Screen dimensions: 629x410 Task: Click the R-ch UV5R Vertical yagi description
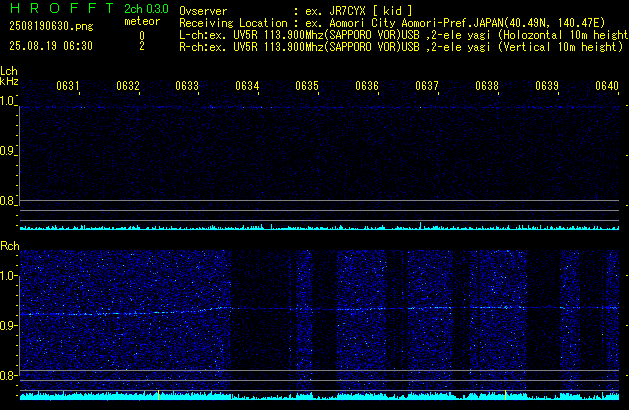coord(401,47)
